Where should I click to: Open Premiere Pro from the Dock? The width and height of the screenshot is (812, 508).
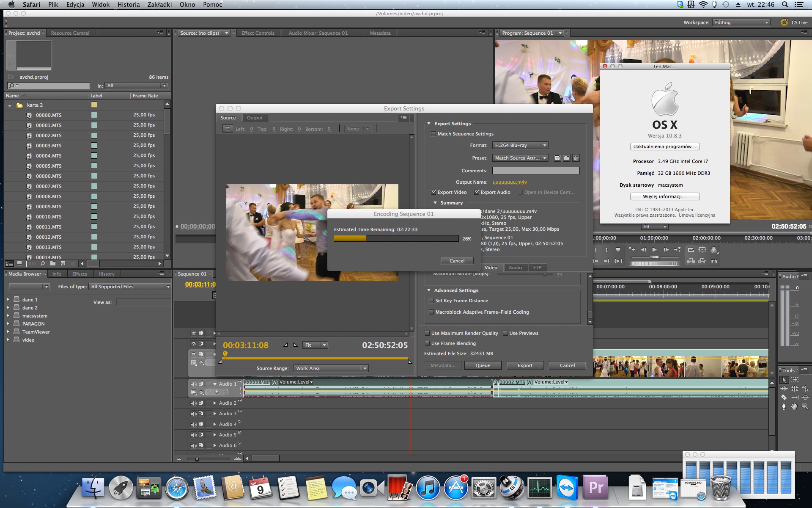coord(596,487)
